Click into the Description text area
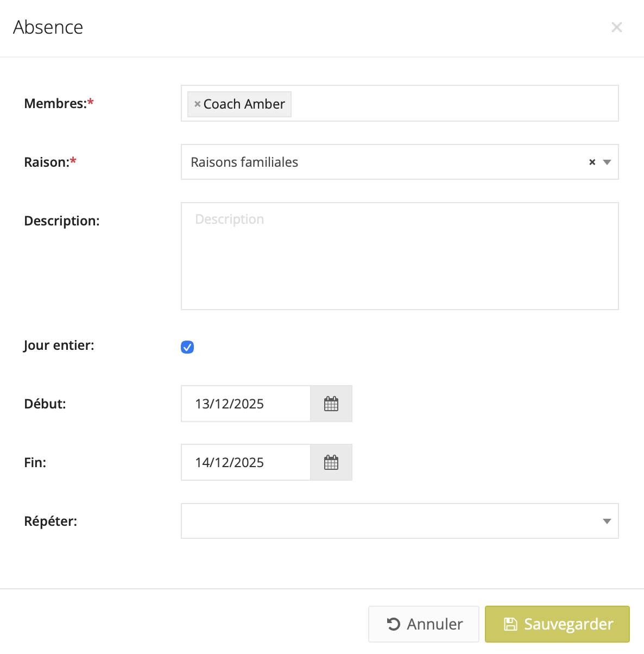This screenshot has width=644, height=654. (399, 256)
